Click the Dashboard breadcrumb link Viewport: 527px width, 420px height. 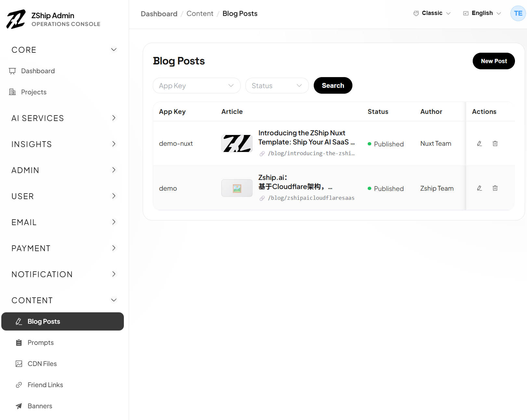(159, 14)
